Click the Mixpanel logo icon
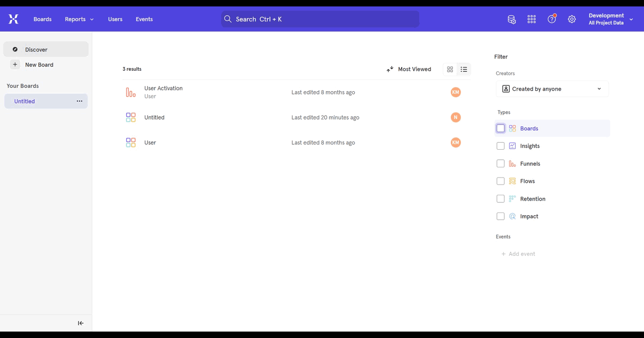 point(13,19)
